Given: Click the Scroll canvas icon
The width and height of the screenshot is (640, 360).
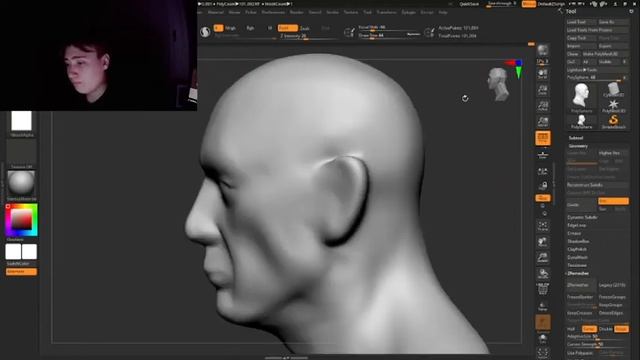Looking at the screenshot, I should (x=543, y=74).
